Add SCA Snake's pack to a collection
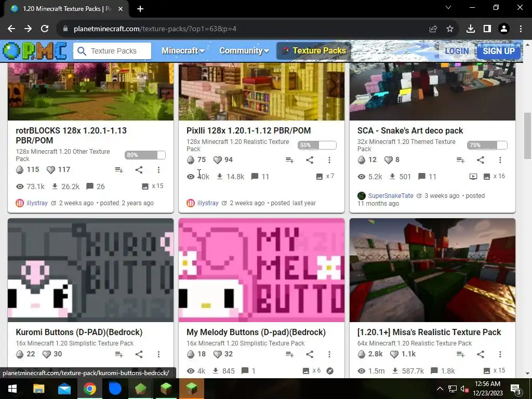Viewport: 532px width, 399px height. (460, 160)
